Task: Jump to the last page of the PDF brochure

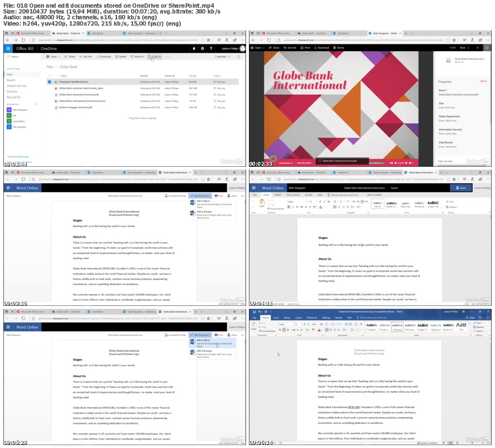Action: 411,163
